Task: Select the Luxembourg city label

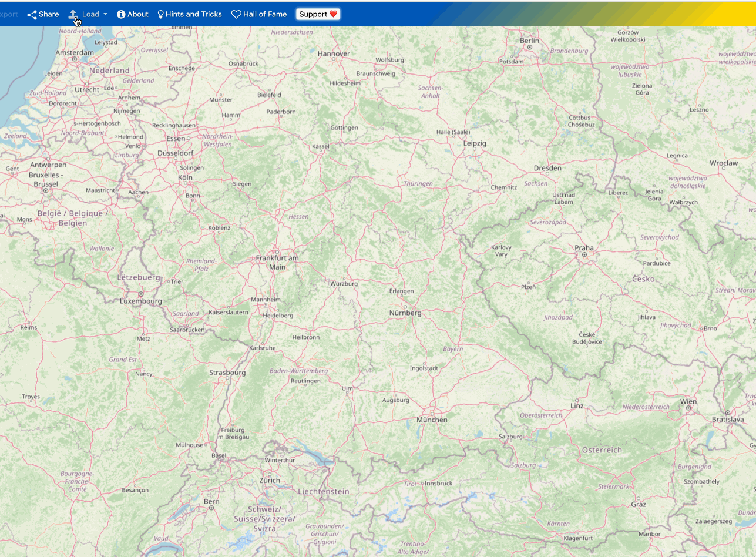Action: tap(140, 301)
